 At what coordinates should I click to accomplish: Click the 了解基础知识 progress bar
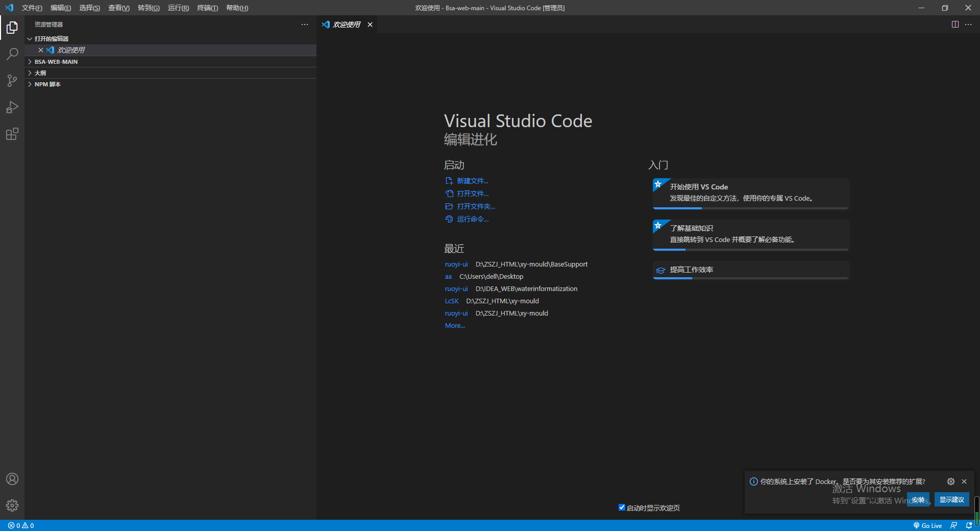point(751,250)
